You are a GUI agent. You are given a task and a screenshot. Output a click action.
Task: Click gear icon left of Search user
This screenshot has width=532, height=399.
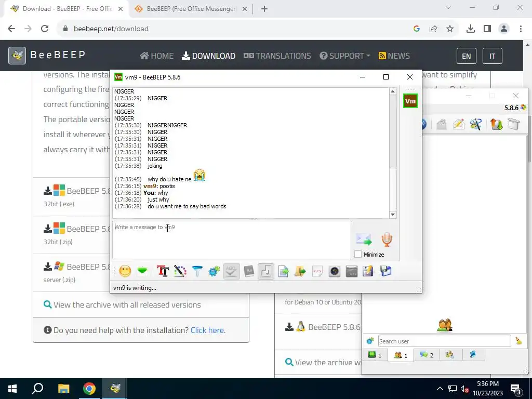tap(370, 341)
